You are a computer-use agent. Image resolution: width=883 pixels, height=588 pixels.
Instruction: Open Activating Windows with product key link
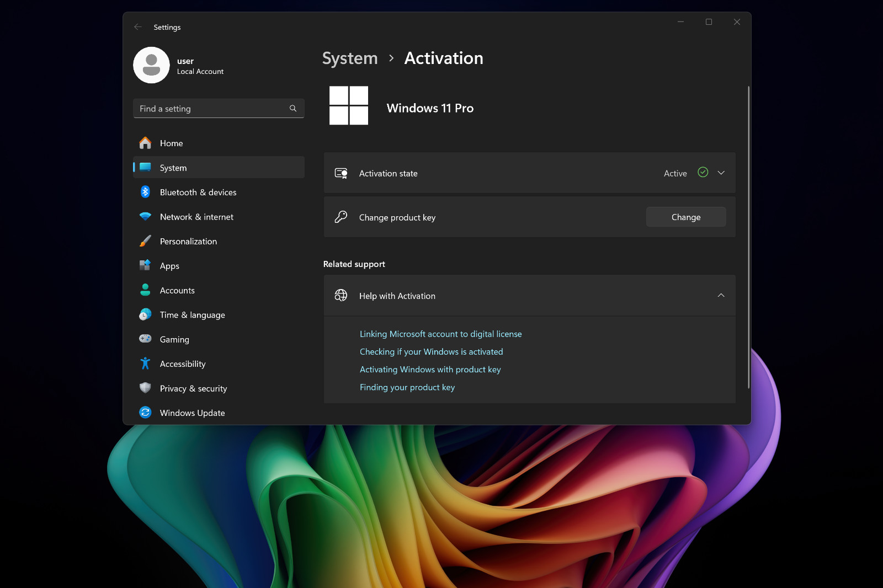point(430,369)
